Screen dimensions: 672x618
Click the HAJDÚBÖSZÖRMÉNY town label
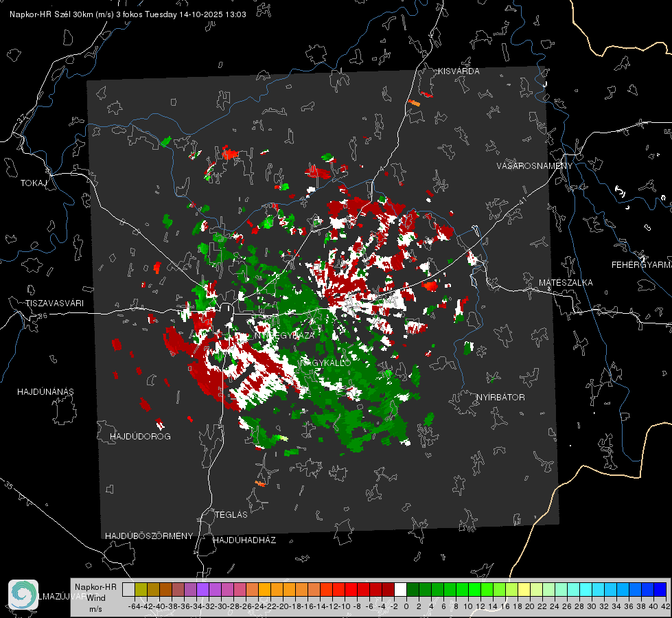(x=149, y=536)
